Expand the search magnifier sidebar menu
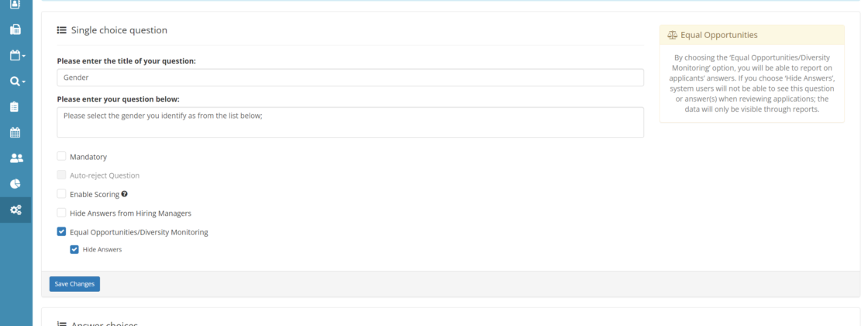This screenshot has width=868, height=326. 16,81
